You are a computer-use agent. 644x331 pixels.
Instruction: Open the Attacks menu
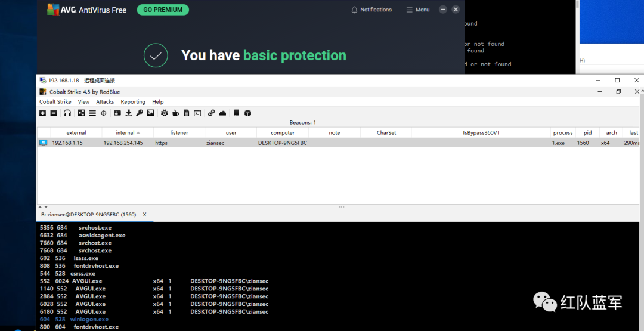(x=105, y=102)
